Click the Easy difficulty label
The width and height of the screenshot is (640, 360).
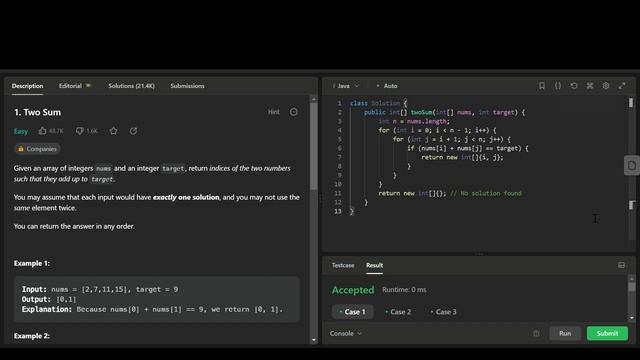pos(21,131)
